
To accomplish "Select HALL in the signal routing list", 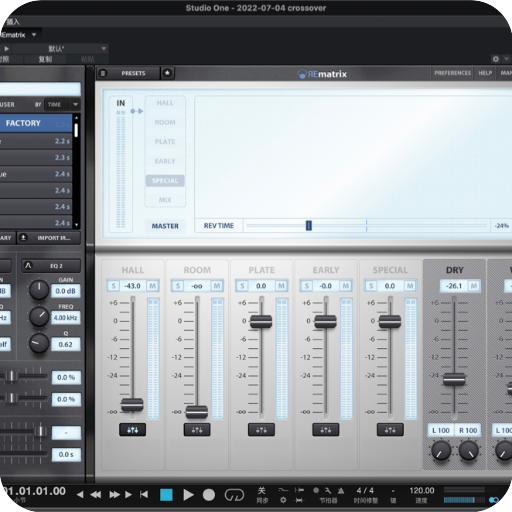I will pos(165,103).
